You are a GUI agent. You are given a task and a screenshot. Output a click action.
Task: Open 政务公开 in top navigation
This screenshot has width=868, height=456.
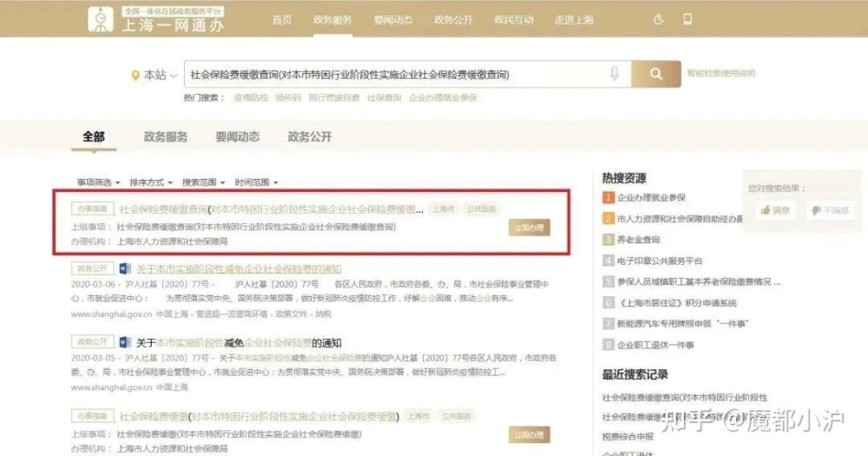453,20
